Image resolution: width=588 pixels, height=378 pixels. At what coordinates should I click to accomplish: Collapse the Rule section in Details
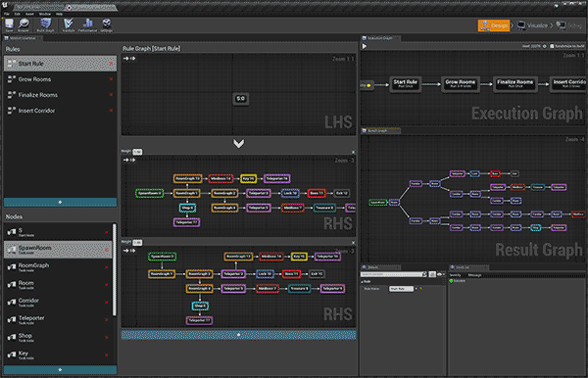[363, 281]
